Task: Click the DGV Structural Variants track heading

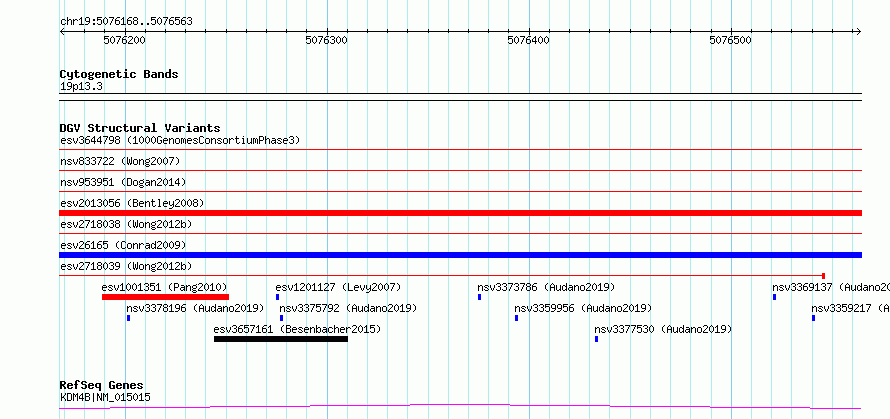Action: (x=140, y=128)
